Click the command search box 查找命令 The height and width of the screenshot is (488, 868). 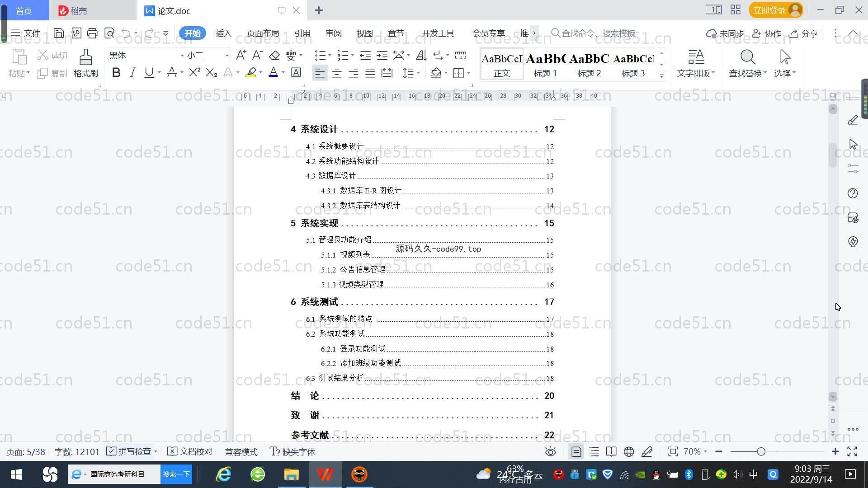pyautogui.click(x=594, y=33)
